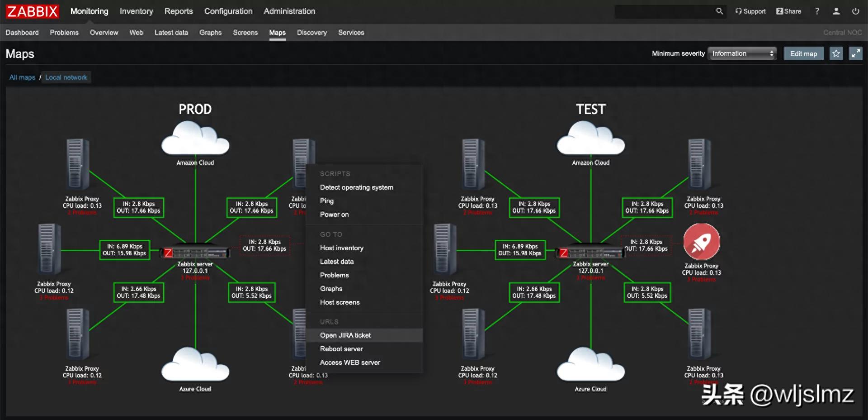Viewport: 868px width, 420px height.
Task: Open the Configuration menu
Action: 228,11
